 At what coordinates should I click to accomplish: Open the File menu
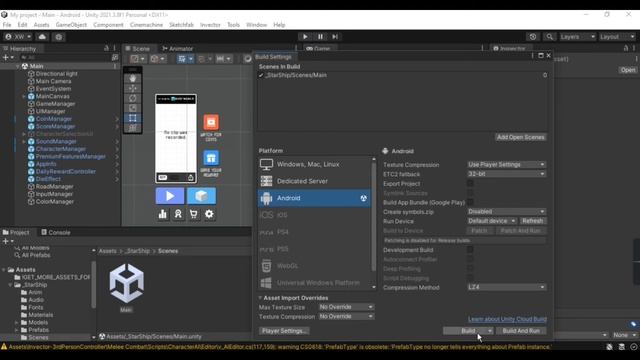coord(7,25)
